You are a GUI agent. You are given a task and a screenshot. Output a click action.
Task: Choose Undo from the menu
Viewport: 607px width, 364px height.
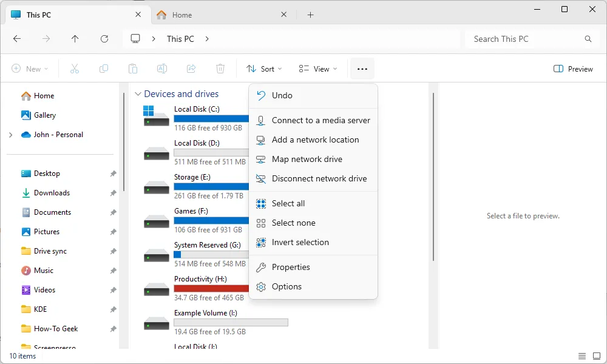tap(313, 95)
